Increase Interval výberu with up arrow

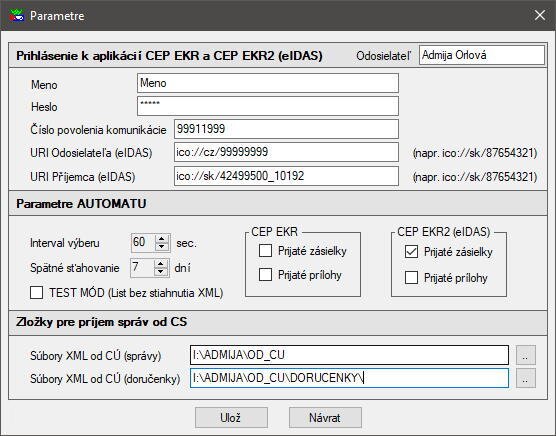pyautogui.click(x=162, y=238)
